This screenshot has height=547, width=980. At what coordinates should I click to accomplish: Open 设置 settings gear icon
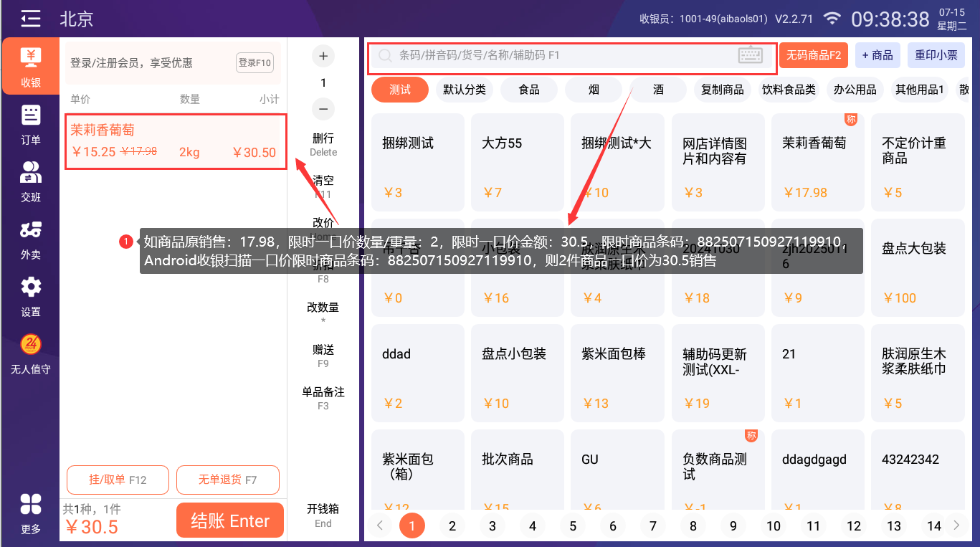tap(31, 297)
